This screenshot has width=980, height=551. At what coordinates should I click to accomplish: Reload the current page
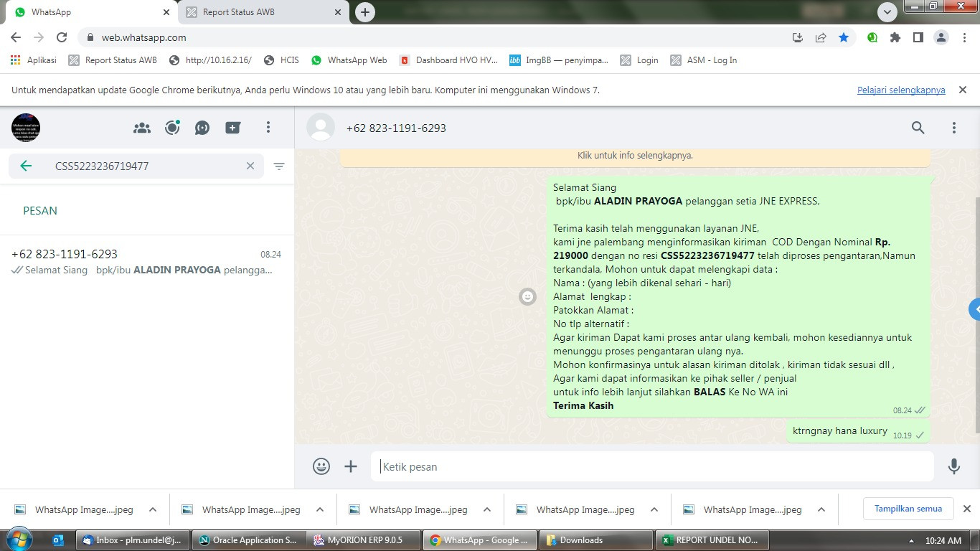point(62,37)
